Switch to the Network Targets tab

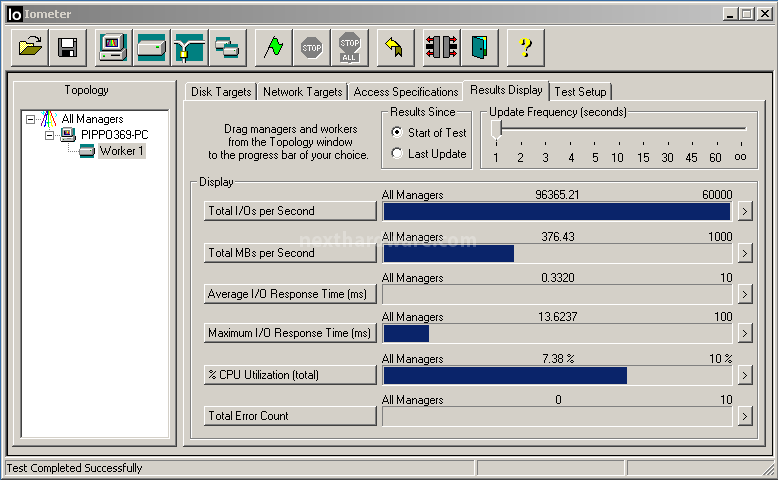pyautogui.click(x=302, y=92)
